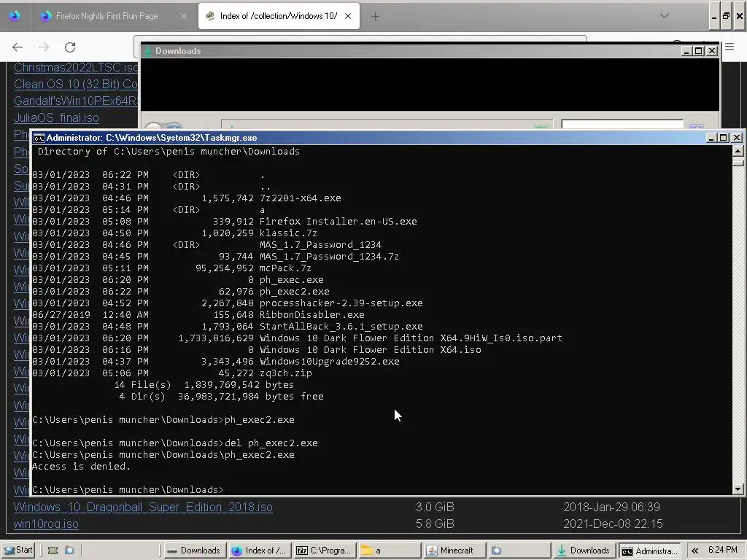Open the command prompt system menu icon
Image resolution: width=747 pixels, height=560 pixels.
click(39, 138)
